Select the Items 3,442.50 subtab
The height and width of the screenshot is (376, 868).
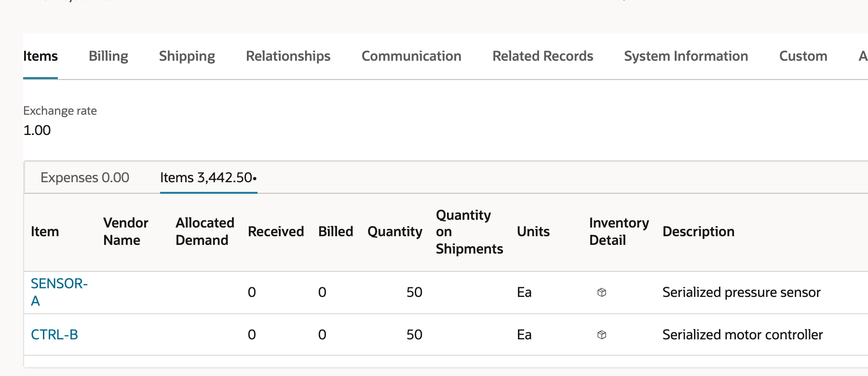(x=208, y=177)
